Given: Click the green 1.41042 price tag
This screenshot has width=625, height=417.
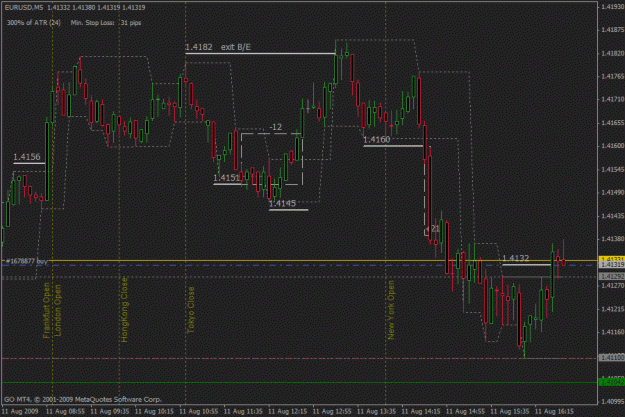Looking at the screenshot, I should click(x=611, y=382).
